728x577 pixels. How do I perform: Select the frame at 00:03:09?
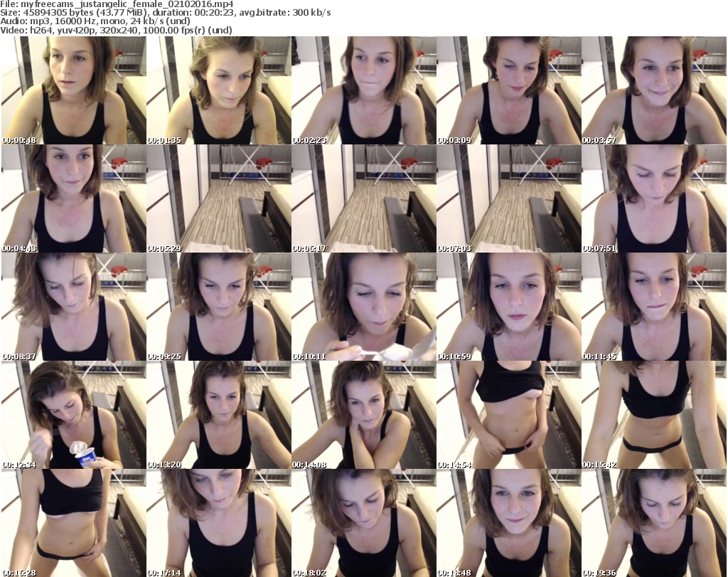click(508, 90)
